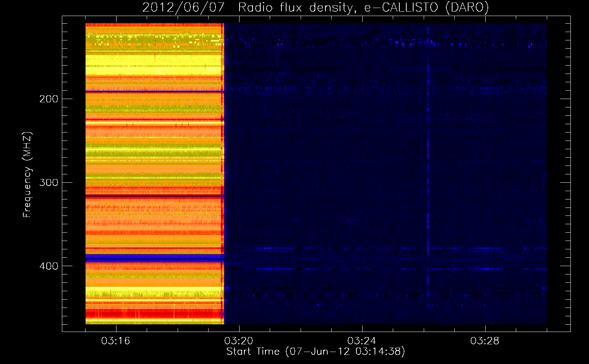The height and width of the screenshot is (364, 589).
Task: Click the 'Frequency (MHZ)' axis title
Action: click(x=27, y=175)
